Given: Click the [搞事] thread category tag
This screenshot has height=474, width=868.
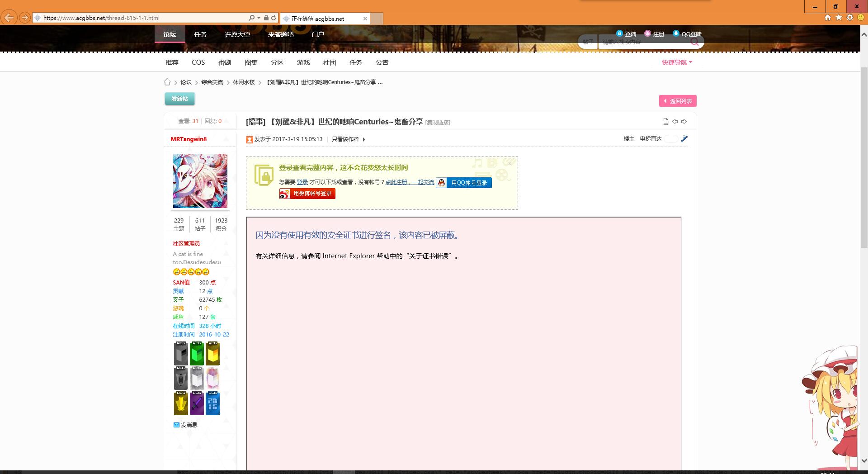Looking at the screenshot, I should pos(256,122).
